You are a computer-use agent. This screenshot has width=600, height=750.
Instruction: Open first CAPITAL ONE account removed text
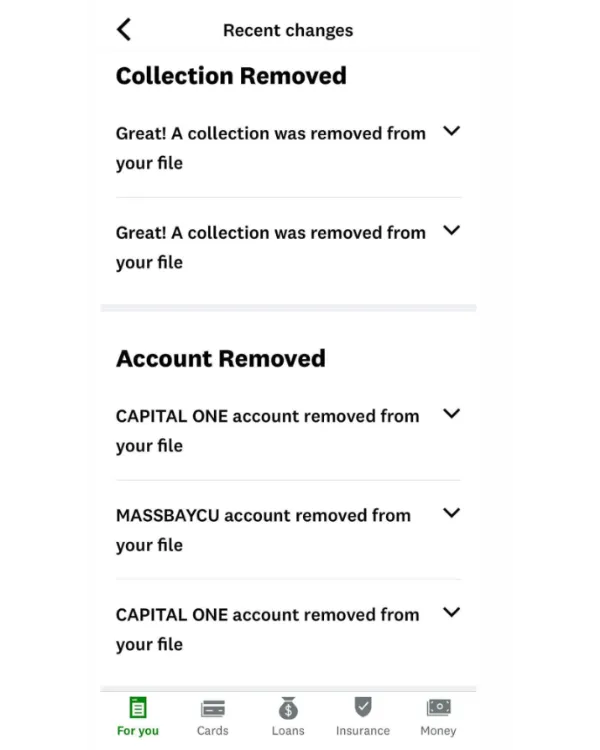click(267, 431)
